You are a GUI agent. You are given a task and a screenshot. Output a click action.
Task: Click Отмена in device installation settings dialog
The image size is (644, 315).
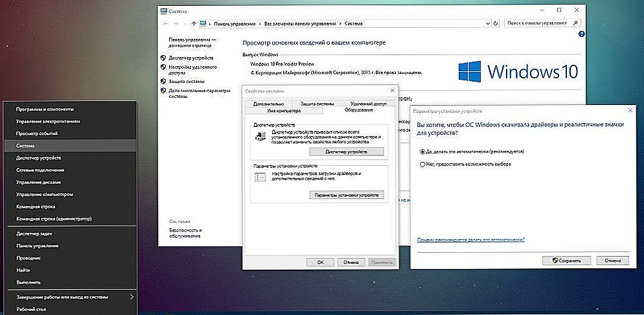[612, 261]
